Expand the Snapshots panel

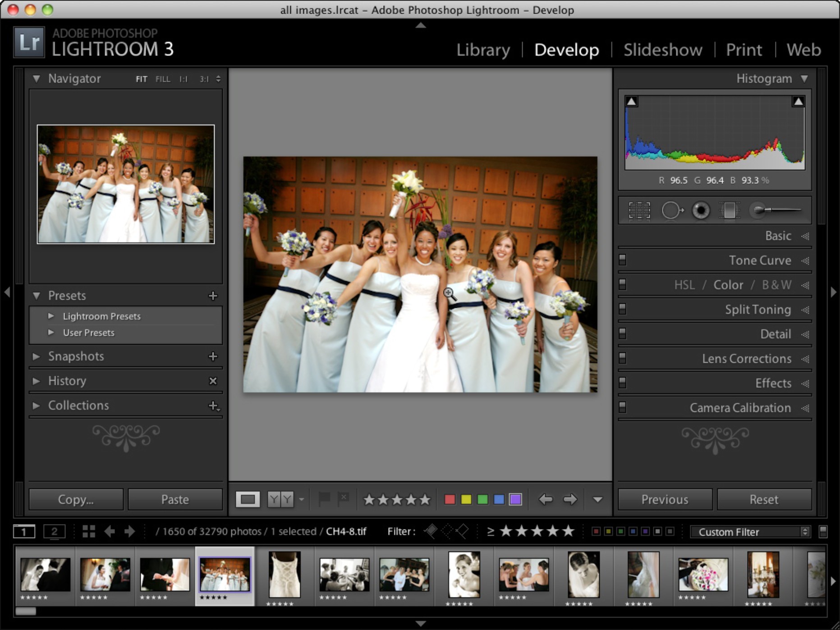pyautogui.click(x=36, y=356)
